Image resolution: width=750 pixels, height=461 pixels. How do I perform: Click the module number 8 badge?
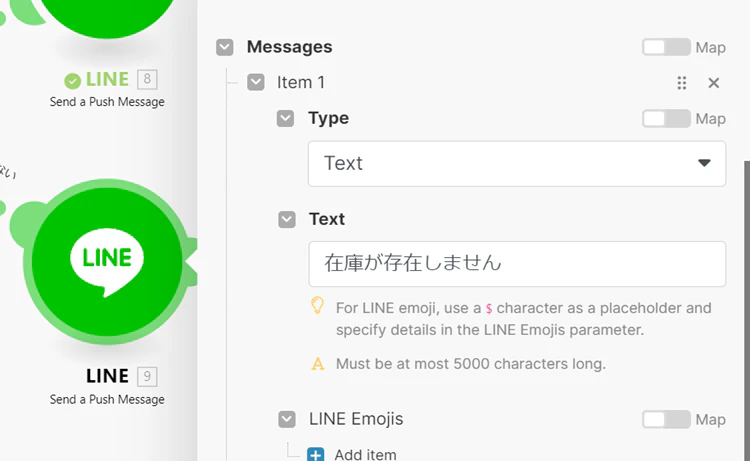pos(147,79)
